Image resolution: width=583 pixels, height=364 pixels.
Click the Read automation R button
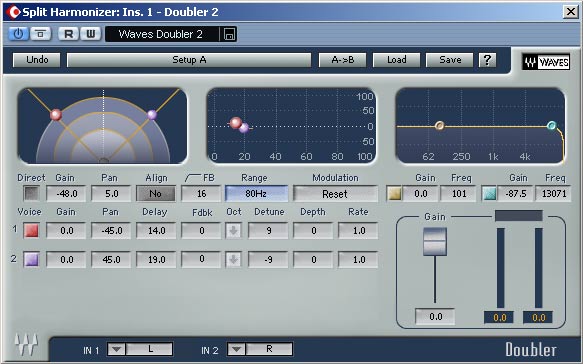click(x=68, y=34)
